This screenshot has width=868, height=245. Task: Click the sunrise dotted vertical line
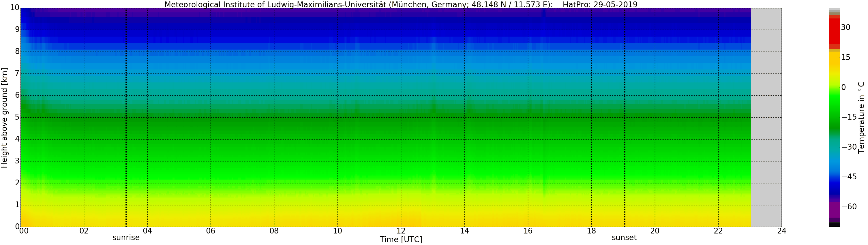[x=126, y=118]
